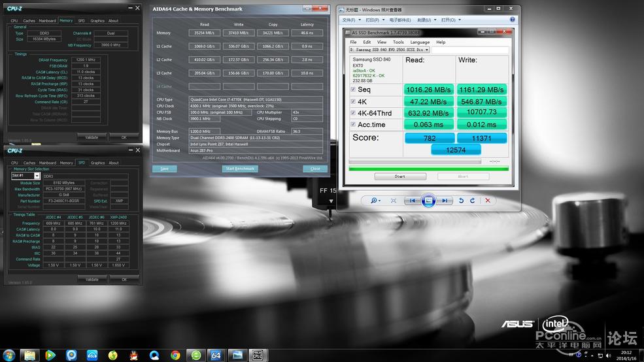
Task: Open Windows Explorer folder in taskbar
Action: (x=29, y=355)
